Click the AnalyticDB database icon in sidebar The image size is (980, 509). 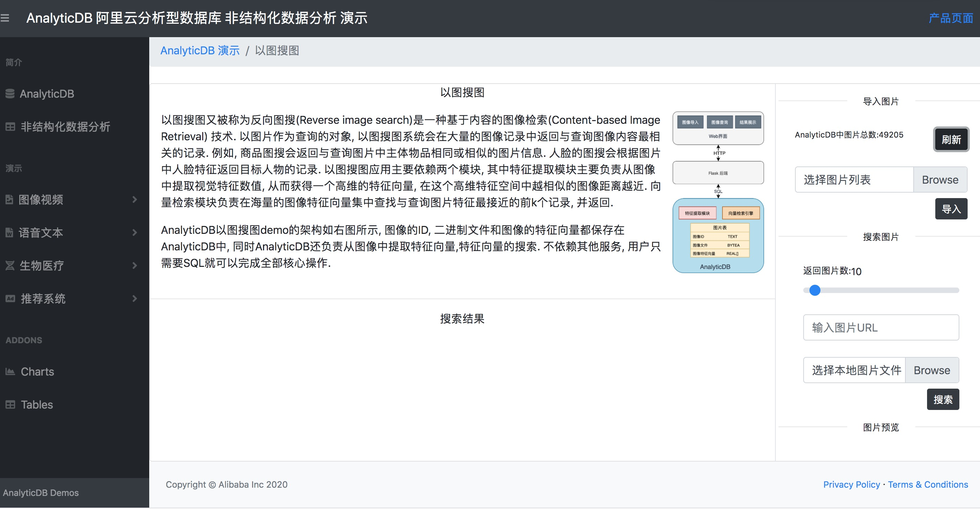[x=10, y=94]
